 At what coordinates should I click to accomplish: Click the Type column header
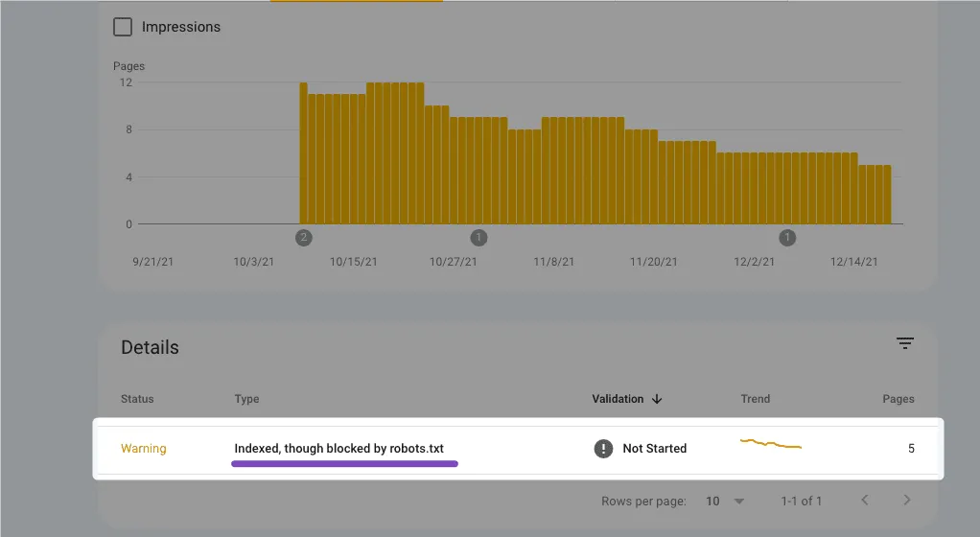click(246, 399)
